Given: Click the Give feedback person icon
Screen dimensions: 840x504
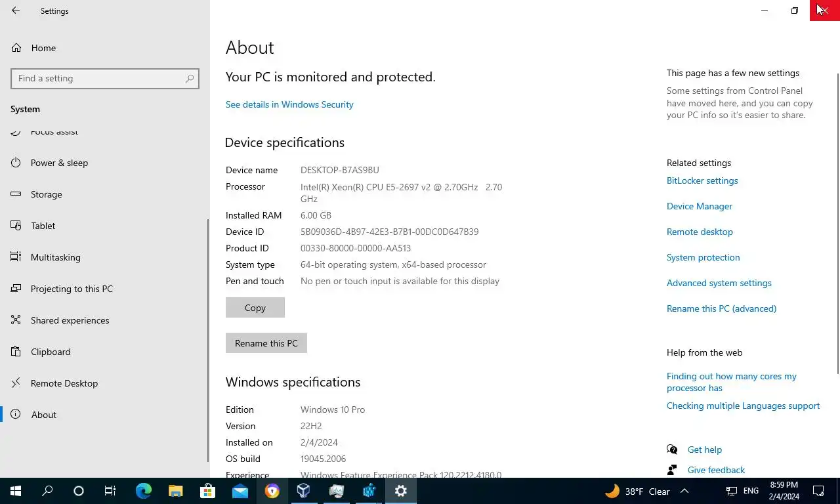Looking at the screenshot, I should click(672, 470).
